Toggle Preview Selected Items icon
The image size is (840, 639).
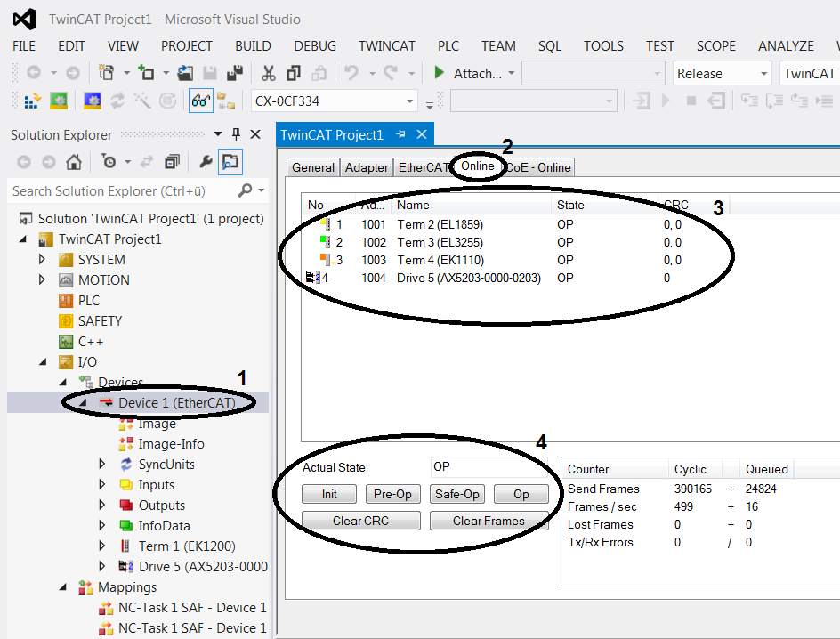[x=230, y=161]
